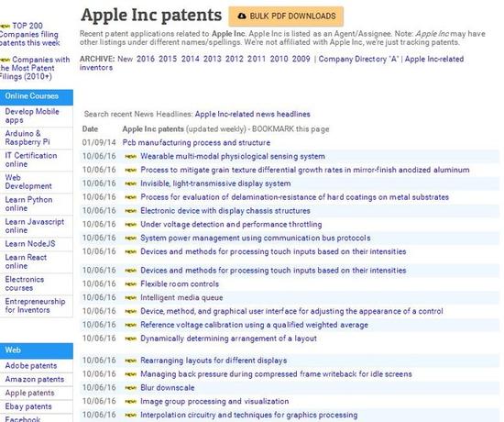Open Develop Mobile apps course link
Screen dimensions: 504x422
[x=32, y=116]
